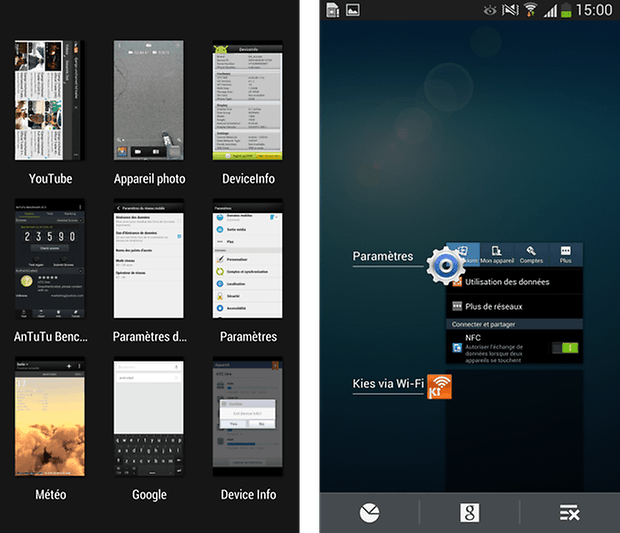620x533 pixels.
Task: Open Utilisation des données entry
Action: (x=514, y=282)
